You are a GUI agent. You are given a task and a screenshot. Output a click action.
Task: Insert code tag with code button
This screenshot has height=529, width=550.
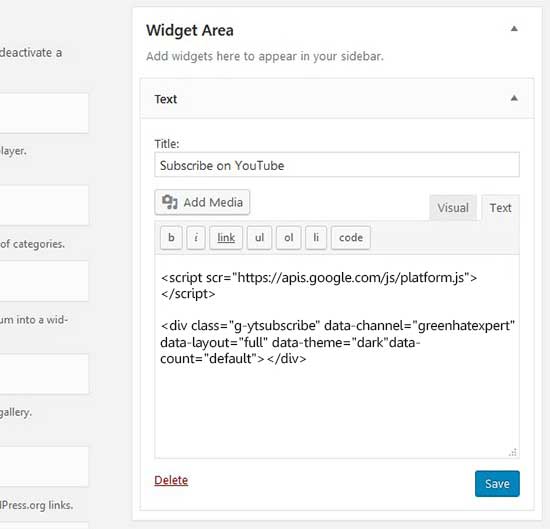click(x=351, y=237)
